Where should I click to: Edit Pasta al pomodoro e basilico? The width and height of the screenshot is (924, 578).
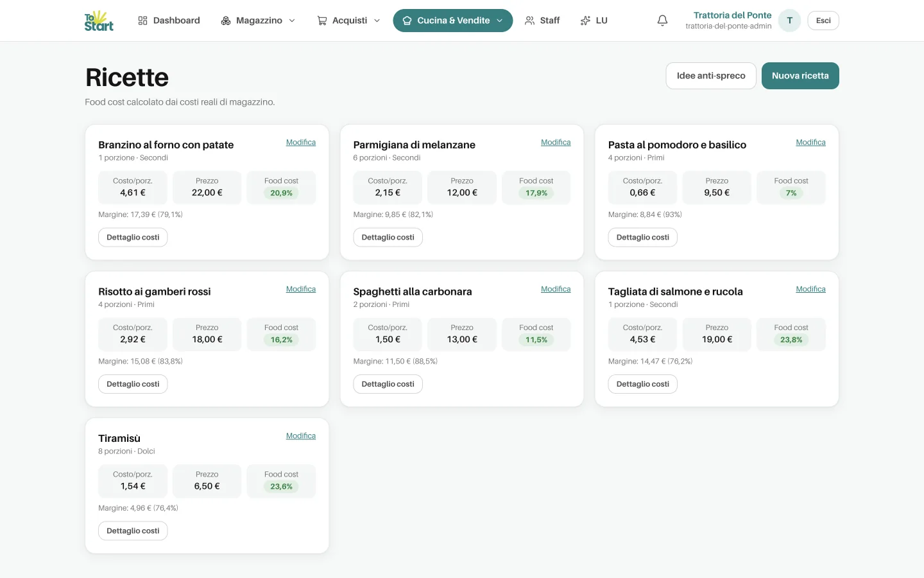810,143
